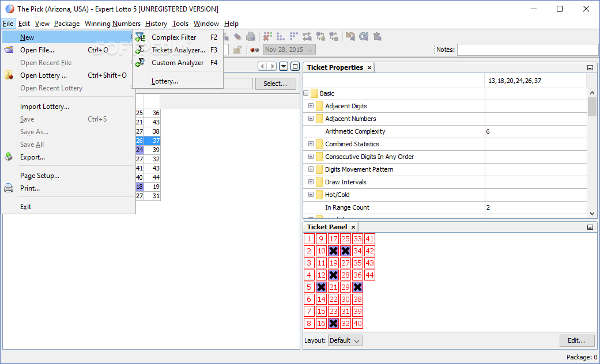Click the Open Lottery folder icon
Viewport: 600px width, 364px height.
click(9, 75)
